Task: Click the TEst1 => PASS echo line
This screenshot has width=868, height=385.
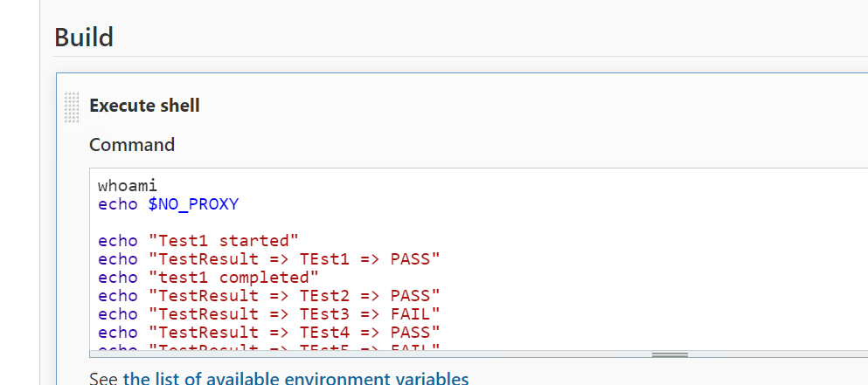Action: pos(269,259)
